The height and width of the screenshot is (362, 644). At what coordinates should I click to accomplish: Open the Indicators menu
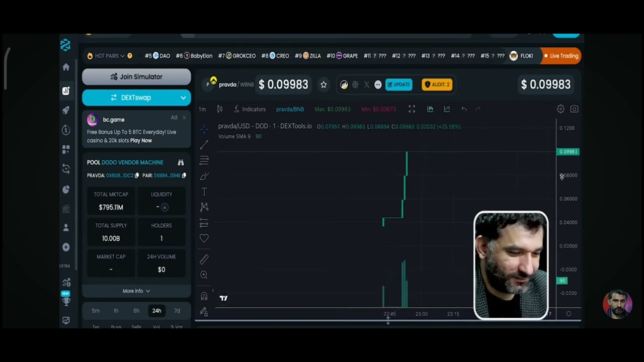click(250, 109)
